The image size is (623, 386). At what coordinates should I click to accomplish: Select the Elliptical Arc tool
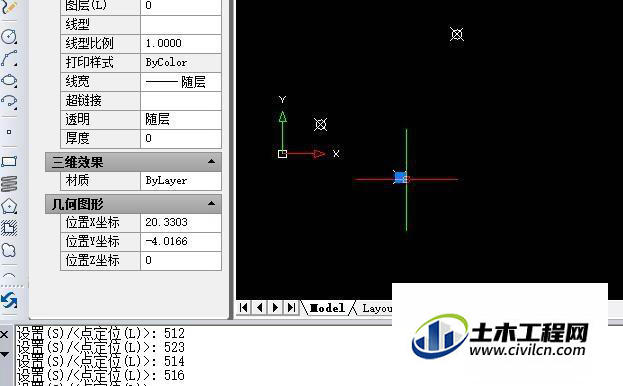(x=9, y=102)
